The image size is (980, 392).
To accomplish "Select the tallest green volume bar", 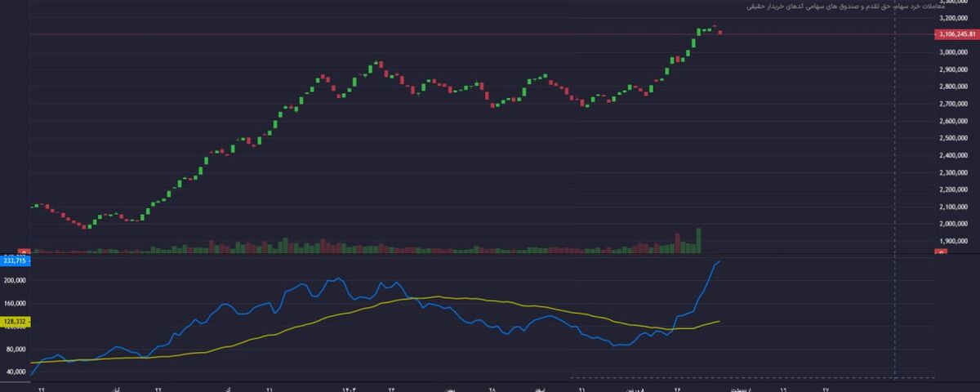I will coord(698,239).
